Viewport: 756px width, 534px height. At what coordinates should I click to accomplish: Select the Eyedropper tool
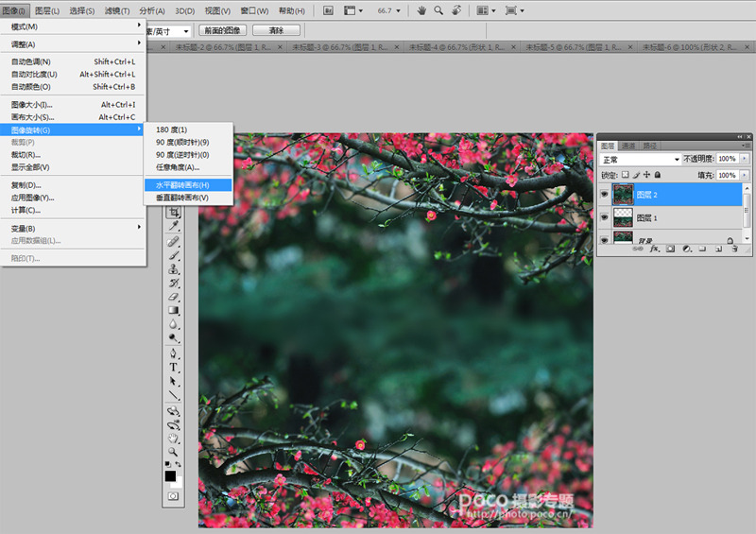click(174, 226)
